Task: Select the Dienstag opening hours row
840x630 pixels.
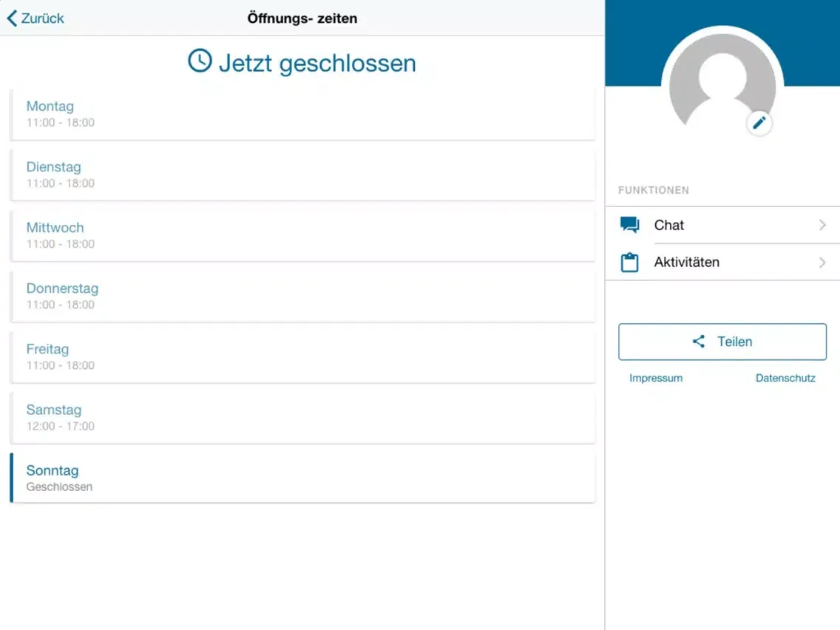Action: pos(302,175)
